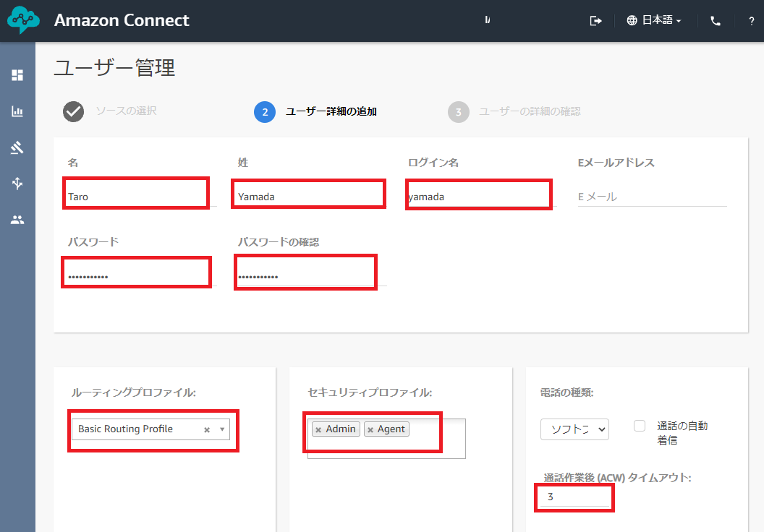
Task: Select the ユーザー詳細の追加 step
Action: click(x=331, y=111)
